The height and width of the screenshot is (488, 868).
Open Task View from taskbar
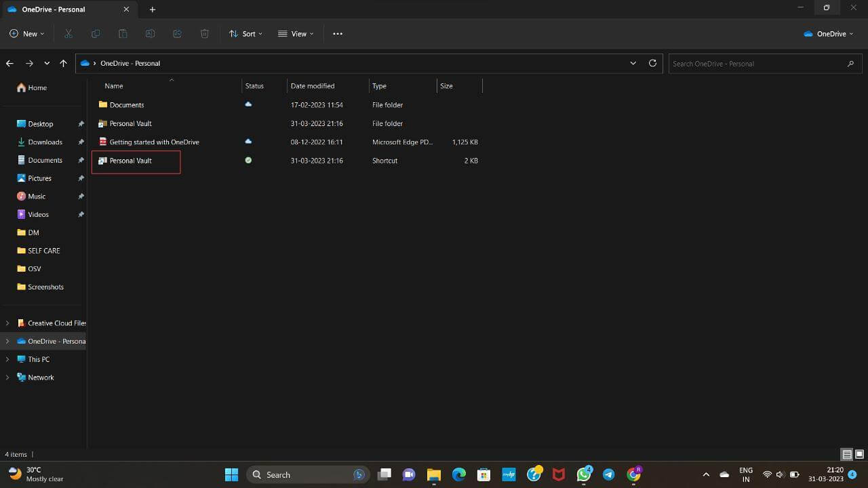(384, 474)
